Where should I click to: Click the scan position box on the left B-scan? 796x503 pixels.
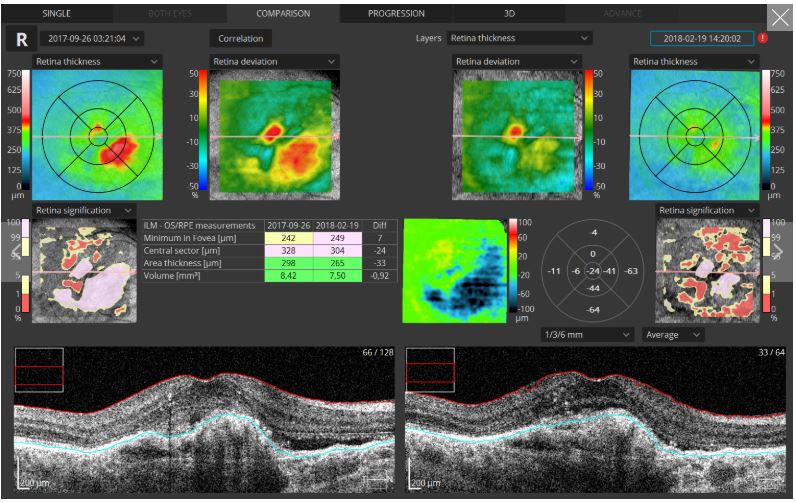click(39, 372)
